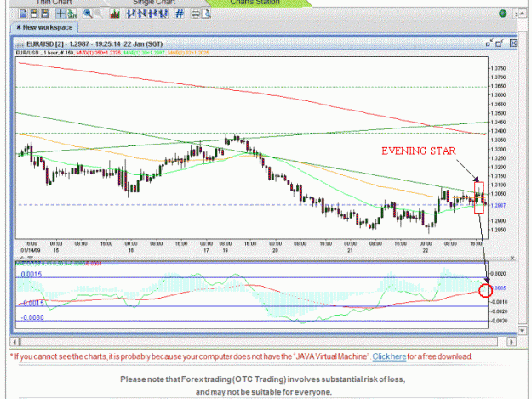Close the EUR/USD chart window
This screenshot has height=399, width=532.
pos(513,43)
